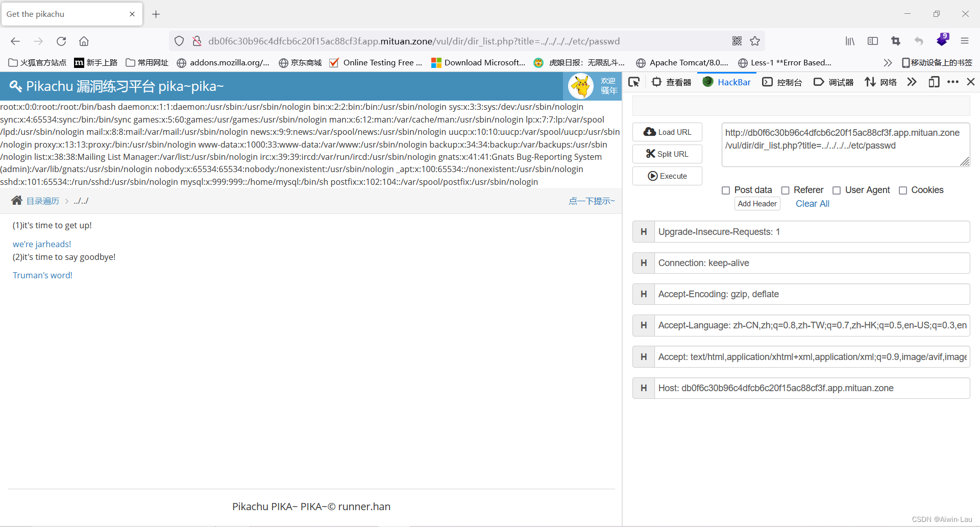The height and width of the screenshot is (527, 980).
Task: Open the browser home page
Action: [84, 41]
